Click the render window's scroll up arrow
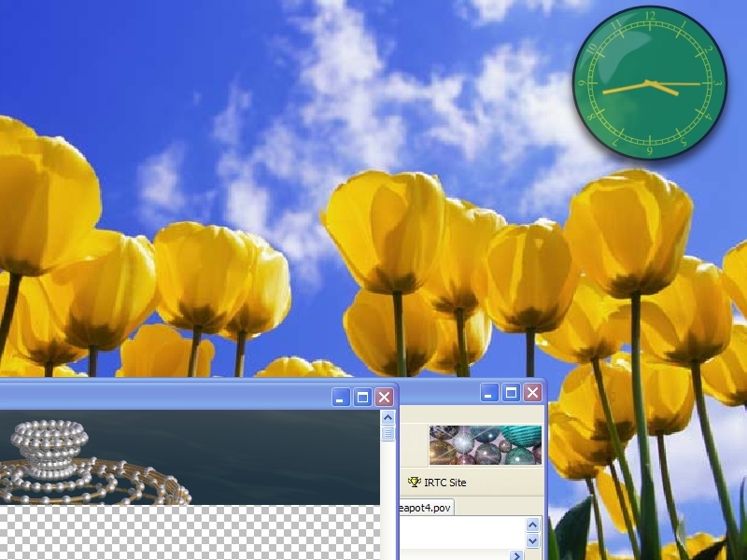Viewport: 747px width, 560px height. 388,418
